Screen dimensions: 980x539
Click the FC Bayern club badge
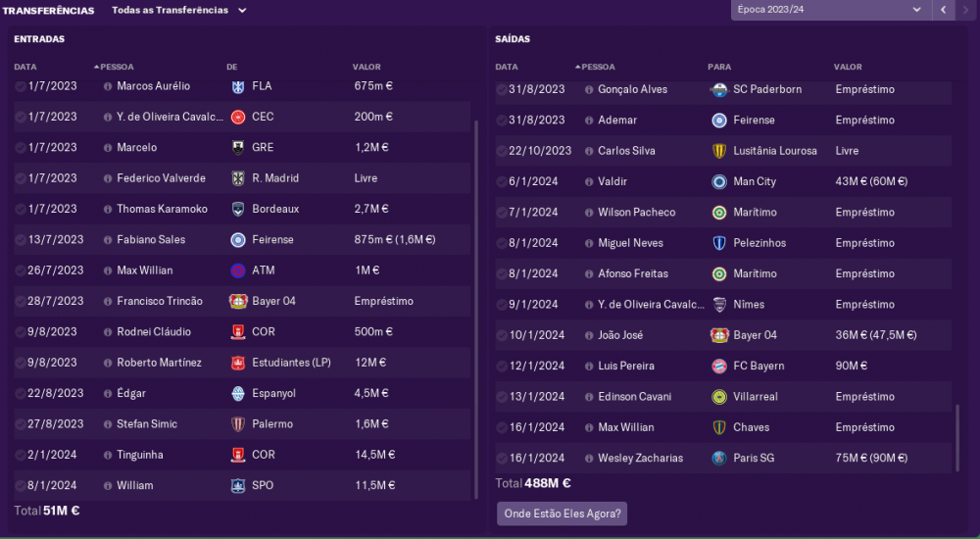click(x=719, y=366)
